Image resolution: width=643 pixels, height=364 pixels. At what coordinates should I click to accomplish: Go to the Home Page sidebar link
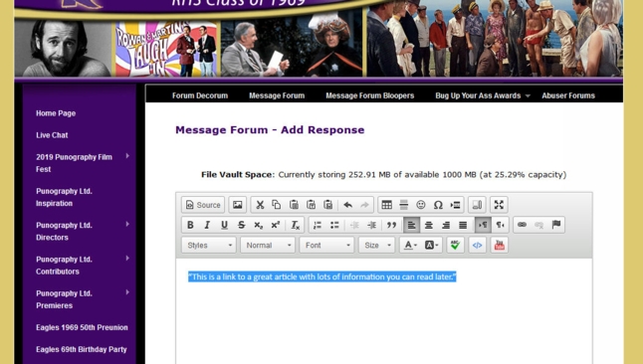(x=56, y=113)
